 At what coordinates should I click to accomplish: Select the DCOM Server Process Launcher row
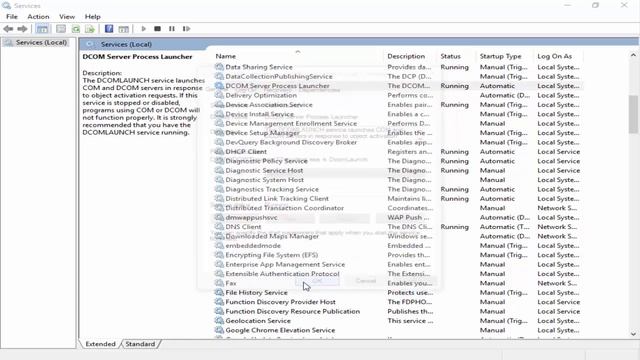398,86
